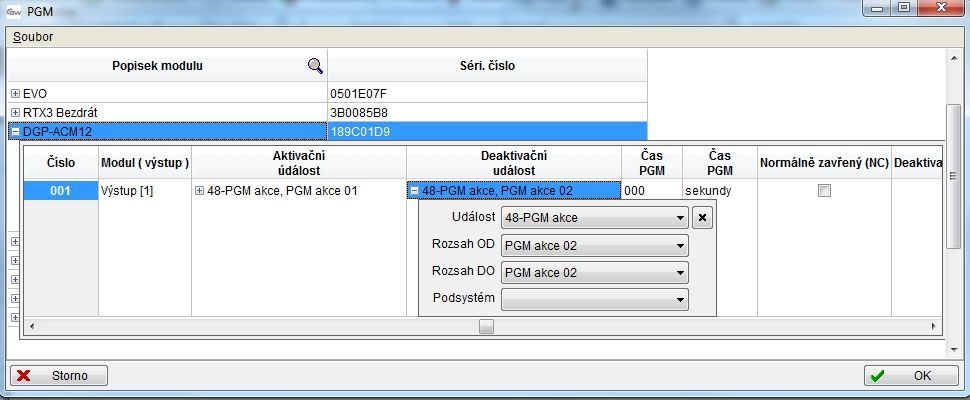The width and height of the screenshot is (970, 400).
Task: Click the horizontal scrollbar thumb
Action: [x=486, y=326]
